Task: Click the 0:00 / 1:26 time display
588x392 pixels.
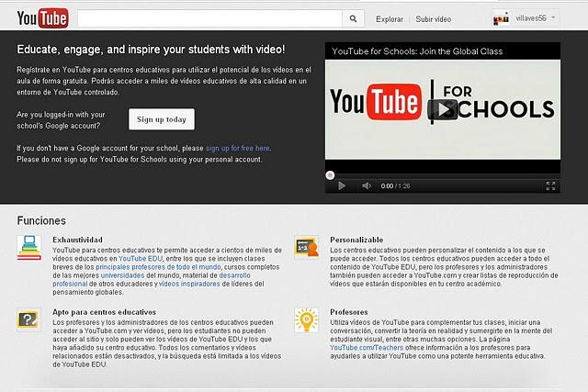Action: click(x=395, y=185)
